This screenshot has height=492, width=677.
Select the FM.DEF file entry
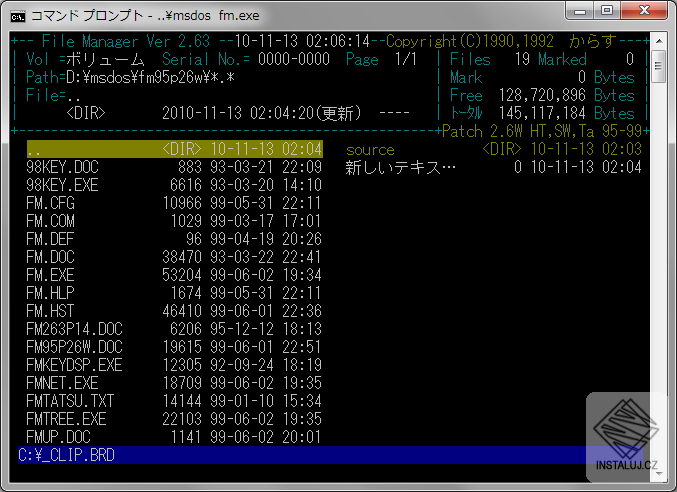click(174, 239)
